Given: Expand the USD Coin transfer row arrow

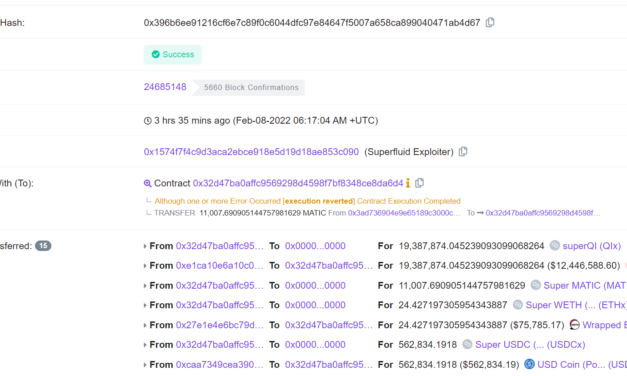Looking at the screenshot, I should 145,365.
